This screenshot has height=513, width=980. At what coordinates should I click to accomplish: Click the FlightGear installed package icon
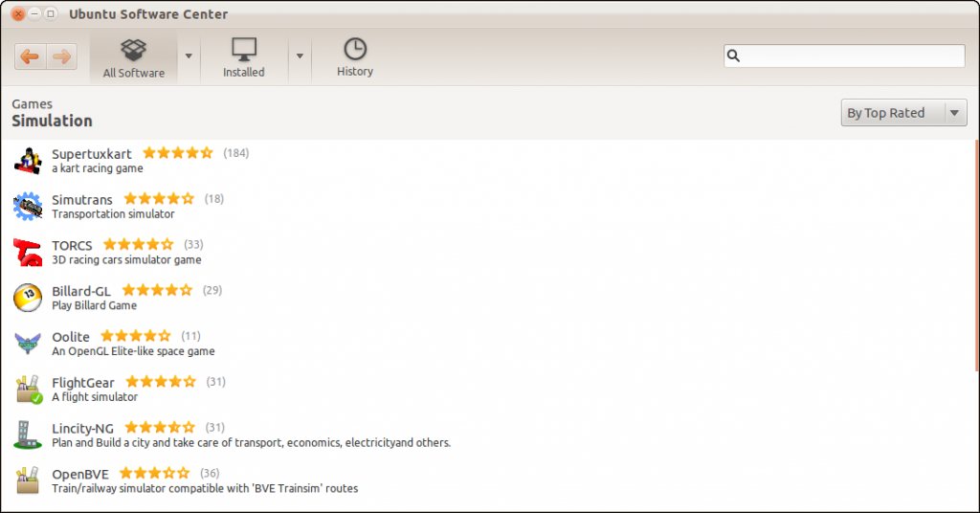tap(28, 389)
